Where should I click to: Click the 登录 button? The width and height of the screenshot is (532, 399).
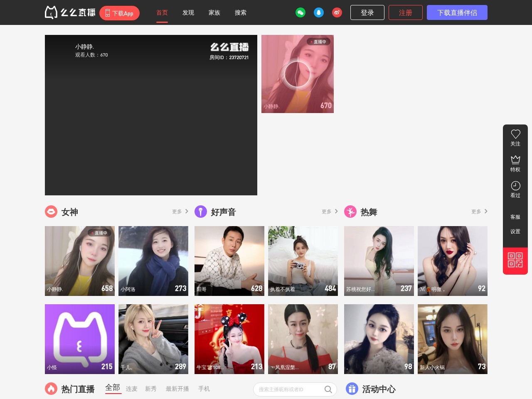pos(367,12)
